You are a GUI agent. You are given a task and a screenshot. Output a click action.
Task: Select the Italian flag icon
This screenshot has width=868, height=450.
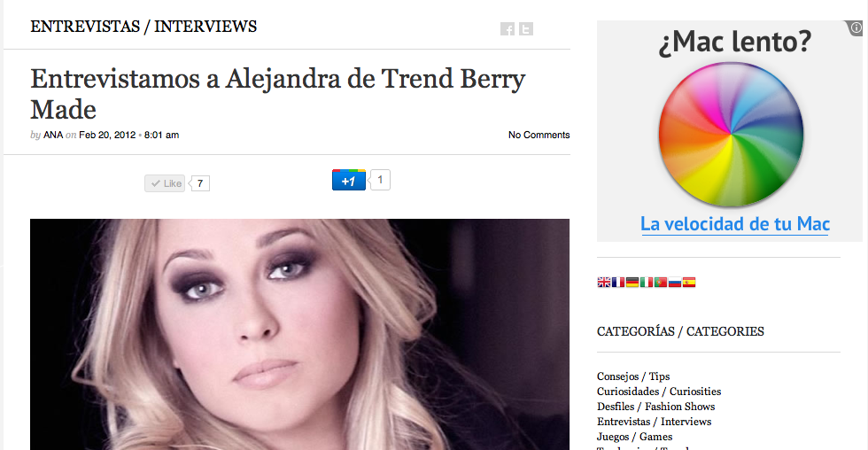point(646,283)
